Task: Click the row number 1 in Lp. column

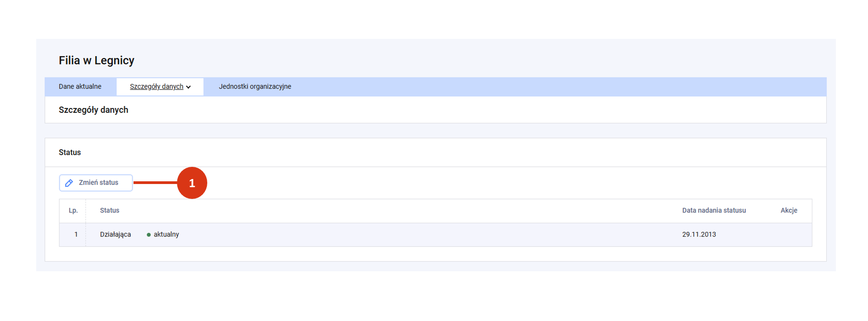Action: pyautogui.click(x=76, y=235)
